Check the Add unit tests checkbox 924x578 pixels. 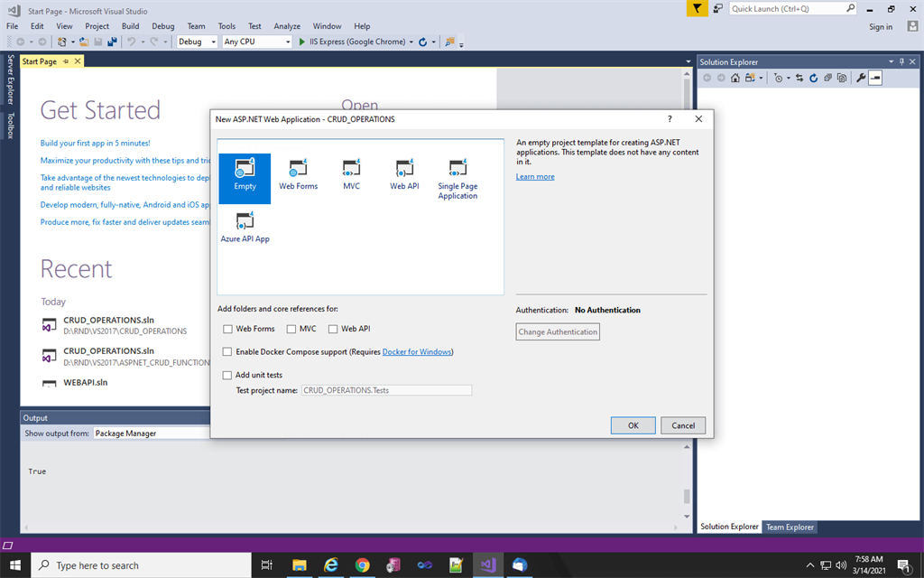coord(226,375)
